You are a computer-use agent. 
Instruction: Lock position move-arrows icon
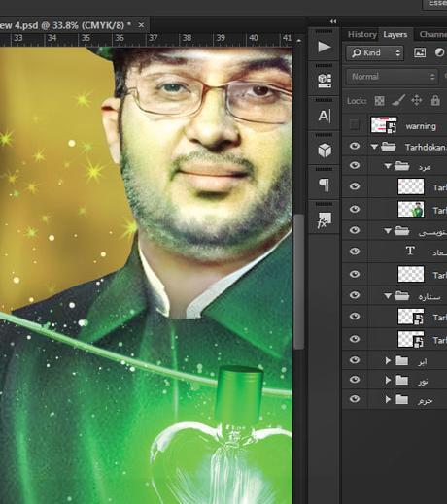tap(417, 100)
